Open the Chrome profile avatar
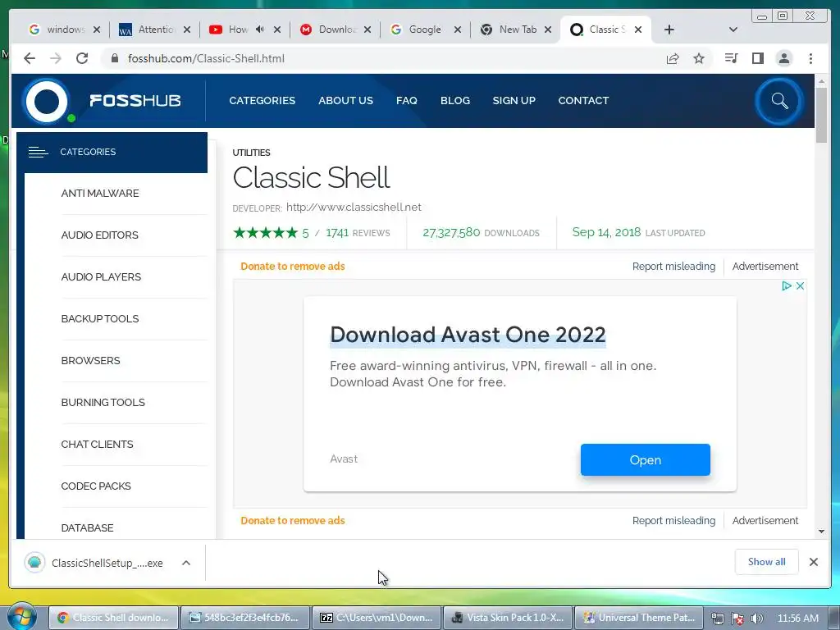 coord(783,58)
